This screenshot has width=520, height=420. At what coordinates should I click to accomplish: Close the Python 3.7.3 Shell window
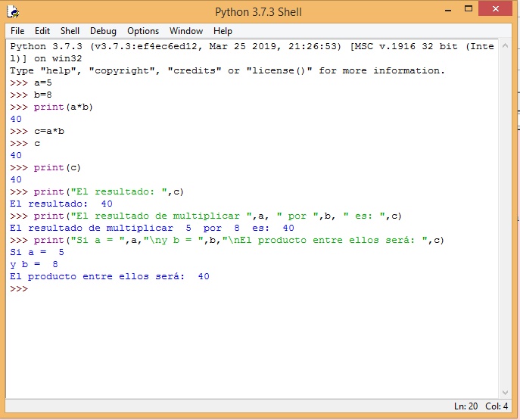click(496, 9)
